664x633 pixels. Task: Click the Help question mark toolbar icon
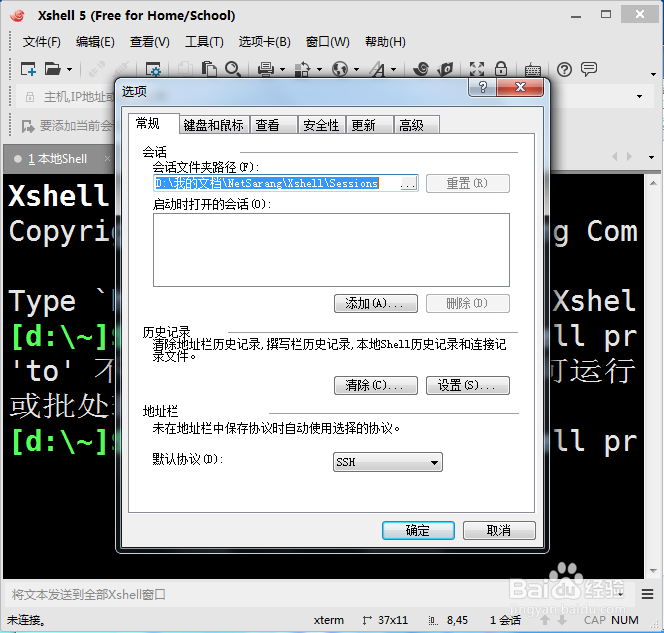click(564, 69)
